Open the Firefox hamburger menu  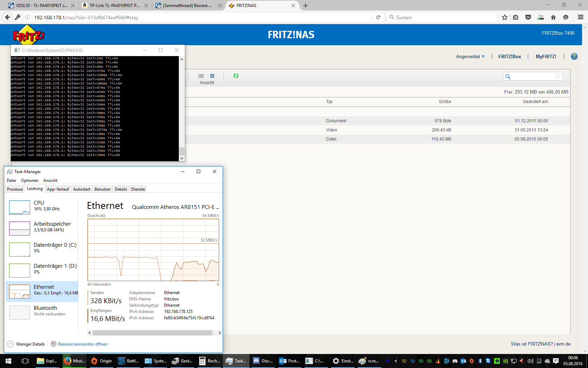coord(581,17)
